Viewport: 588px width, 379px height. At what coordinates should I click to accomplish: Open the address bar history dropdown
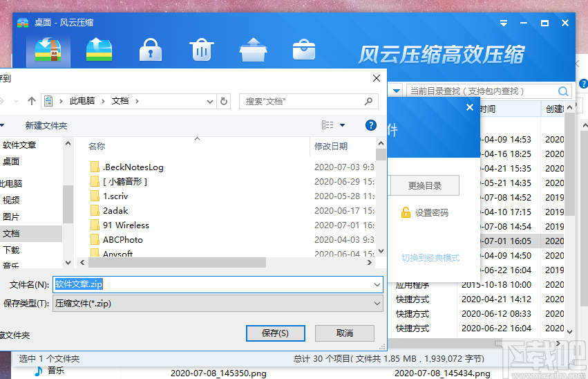click(210, 101)
